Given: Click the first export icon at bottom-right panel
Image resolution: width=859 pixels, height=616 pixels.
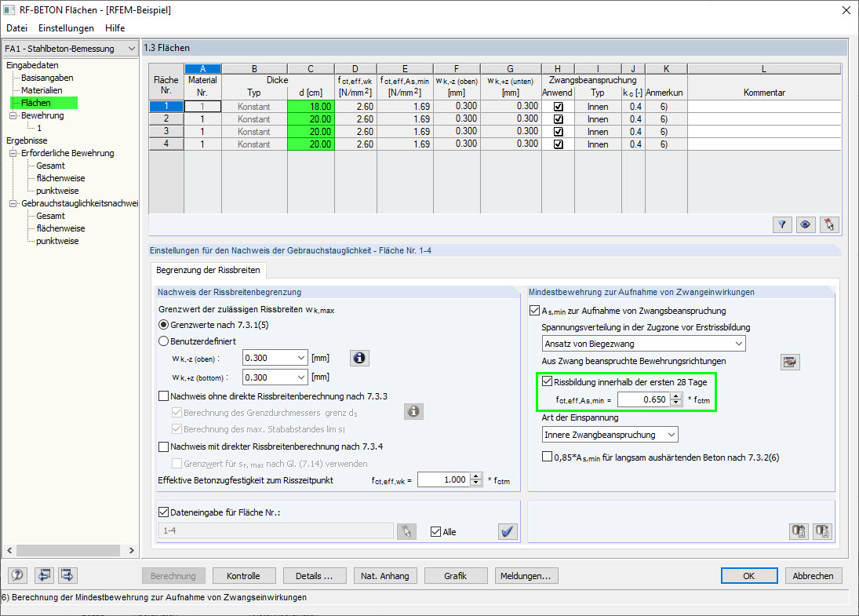Looking at the screenshot, I should (799, 530).
